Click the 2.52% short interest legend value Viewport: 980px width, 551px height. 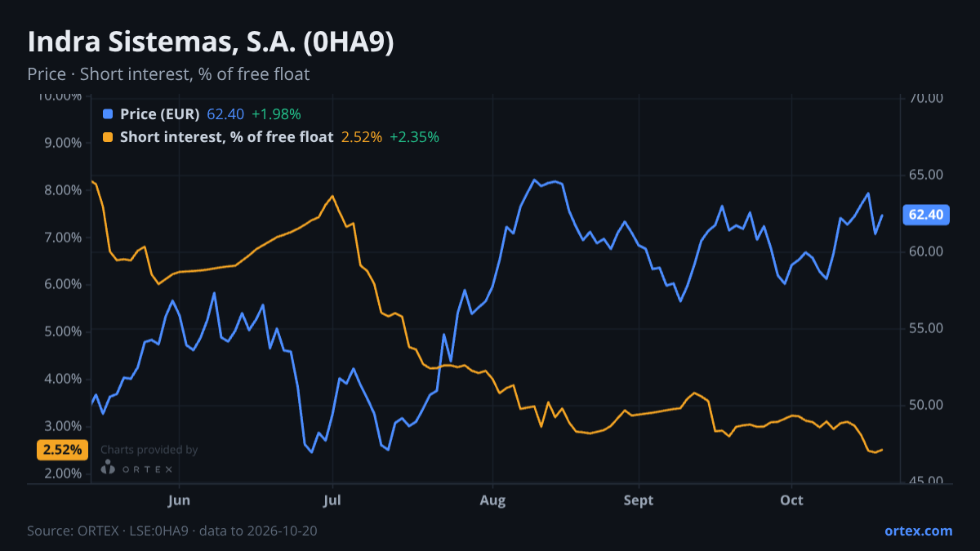pyautogui.click(x=362, y=137)
